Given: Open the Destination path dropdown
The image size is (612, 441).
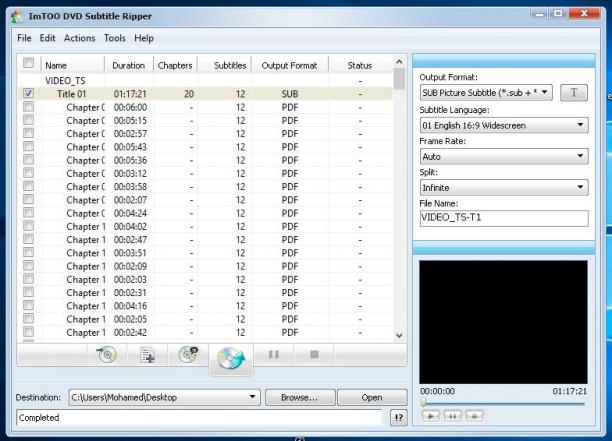Looking at the screenshot, I should point(164,397).
